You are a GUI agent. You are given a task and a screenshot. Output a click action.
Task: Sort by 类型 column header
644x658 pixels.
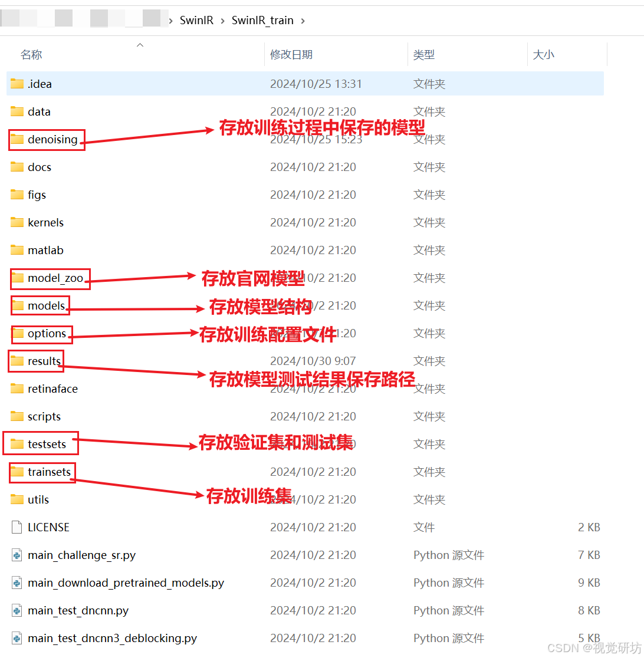pyautogui.click(x=424, y=55)
